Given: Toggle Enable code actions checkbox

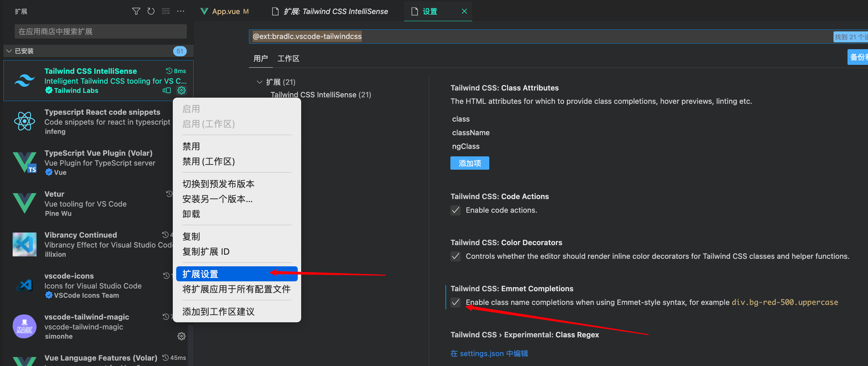Looking at the screenshot, I should (456, 210).
